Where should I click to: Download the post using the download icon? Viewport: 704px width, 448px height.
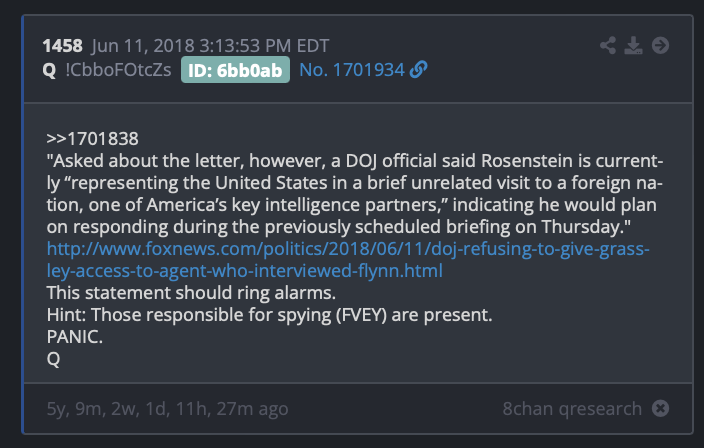[634, 45]
